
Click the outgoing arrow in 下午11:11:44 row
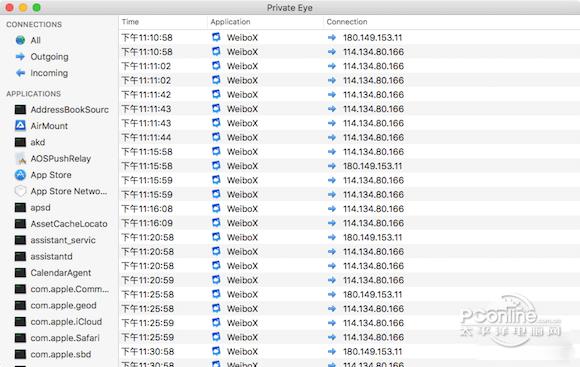pos(332,137)
